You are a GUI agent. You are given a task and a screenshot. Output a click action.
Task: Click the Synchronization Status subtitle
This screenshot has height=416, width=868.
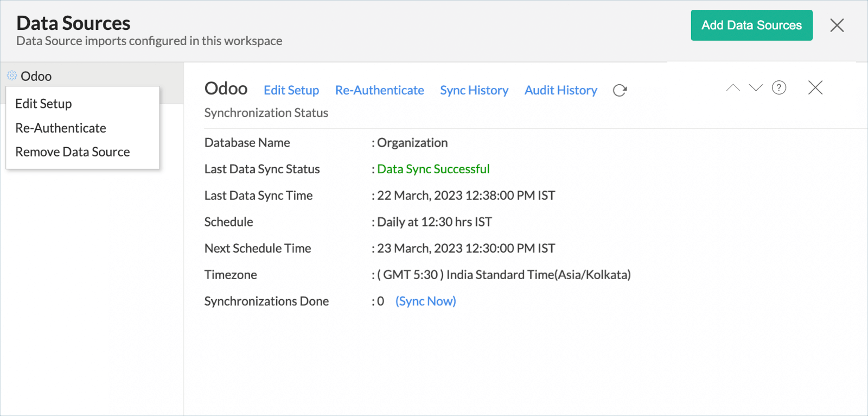(x=266, y=112)
